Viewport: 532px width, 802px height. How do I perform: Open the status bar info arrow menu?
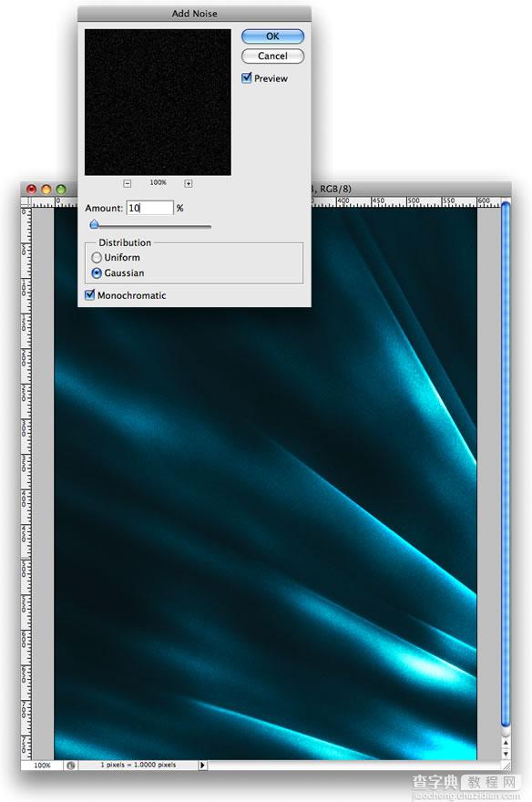pos(202,766)
